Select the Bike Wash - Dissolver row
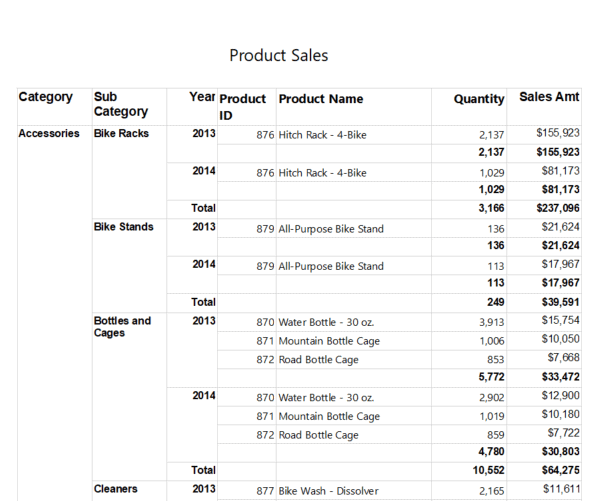The height and width of the screenshot is (501, 597). pos(399,491)
